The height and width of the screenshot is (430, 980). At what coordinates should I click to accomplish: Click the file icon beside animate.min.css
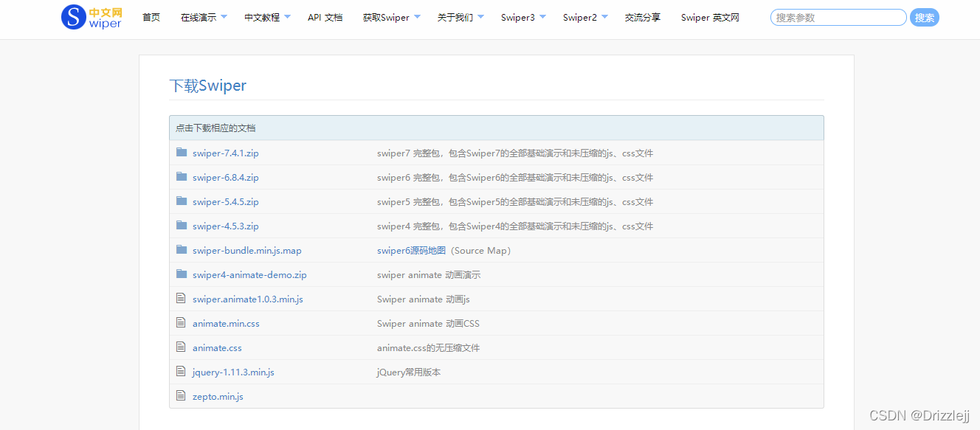point(181,323)
